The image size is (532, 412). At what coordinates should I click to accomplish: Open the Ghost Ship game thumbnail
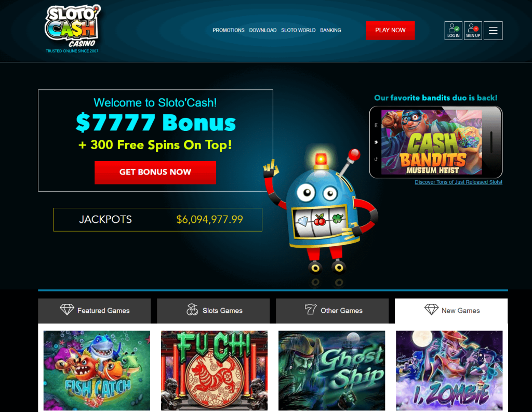pyautogui.click(x=331, y=370)
